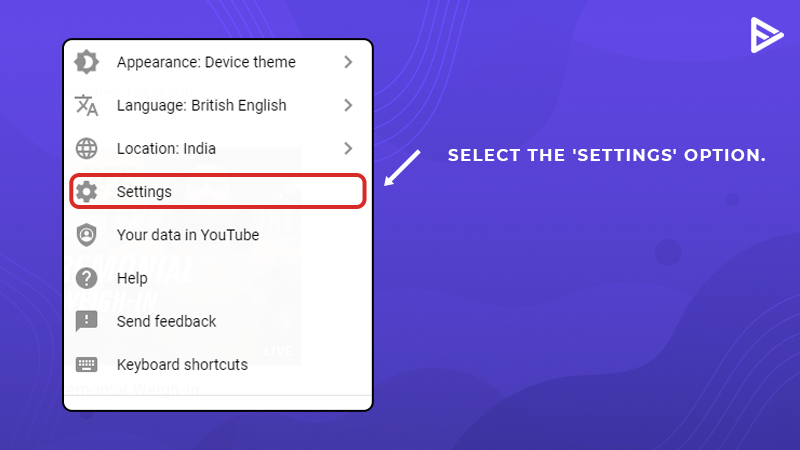Expand the Location submenu chevron
This screenshot has width=800, height=450.
[348, 148]
